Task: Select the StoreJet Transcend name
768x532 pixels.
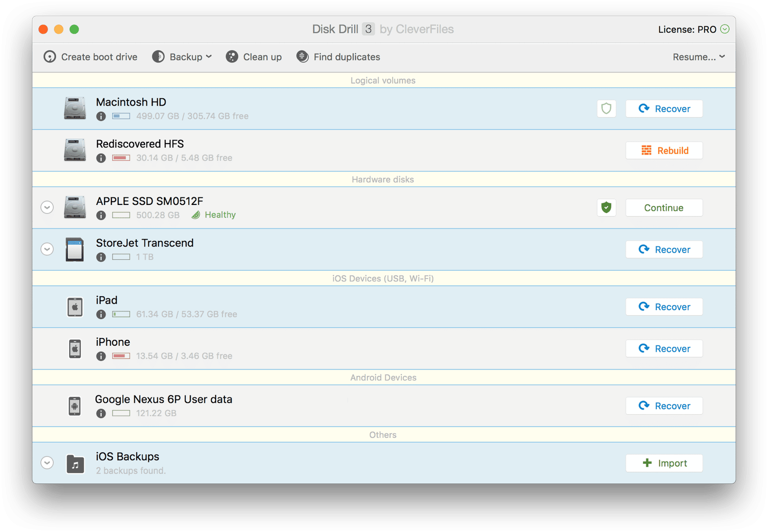Action: pos(144,243)
